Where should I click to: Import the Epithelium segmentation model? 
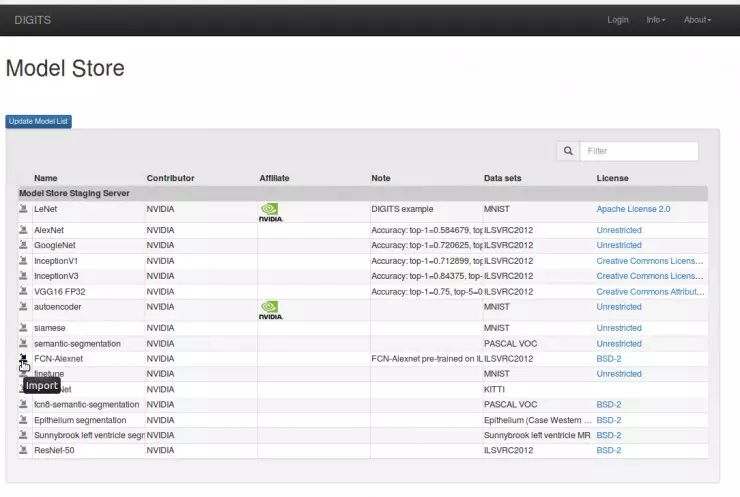(x=23, y=420)
